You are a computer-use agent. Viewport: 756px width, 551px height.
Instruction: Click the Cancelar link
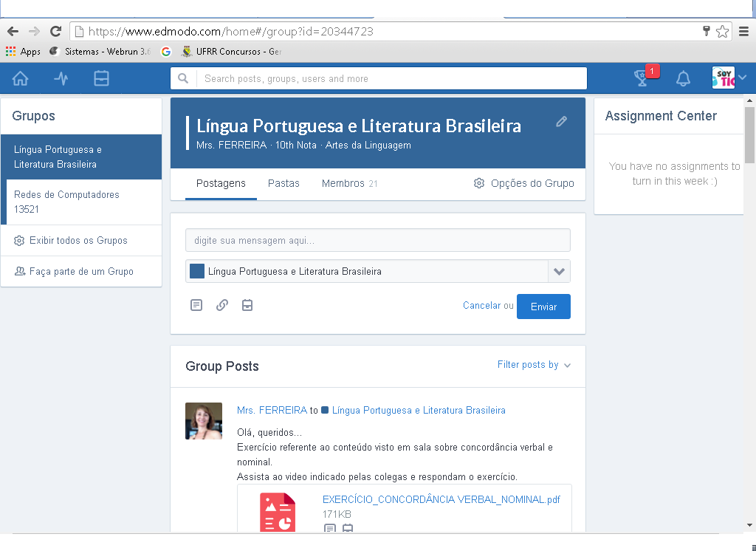point(481,306)
